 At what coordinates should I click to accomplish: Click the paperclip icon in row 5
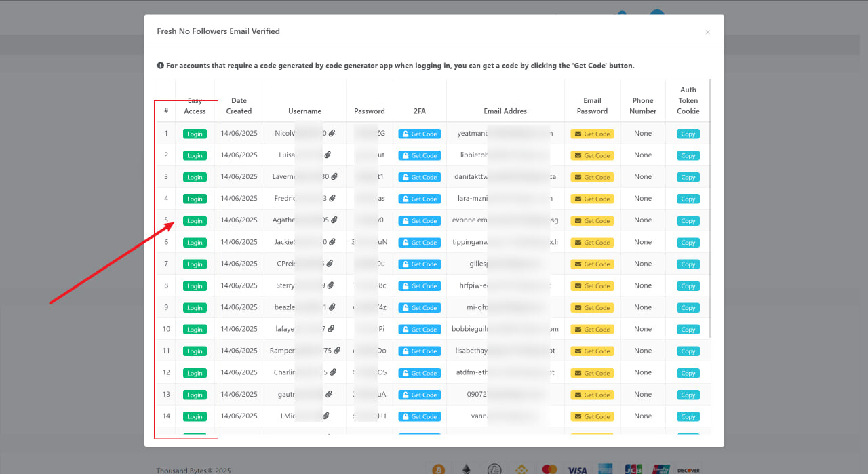[334, 220]
